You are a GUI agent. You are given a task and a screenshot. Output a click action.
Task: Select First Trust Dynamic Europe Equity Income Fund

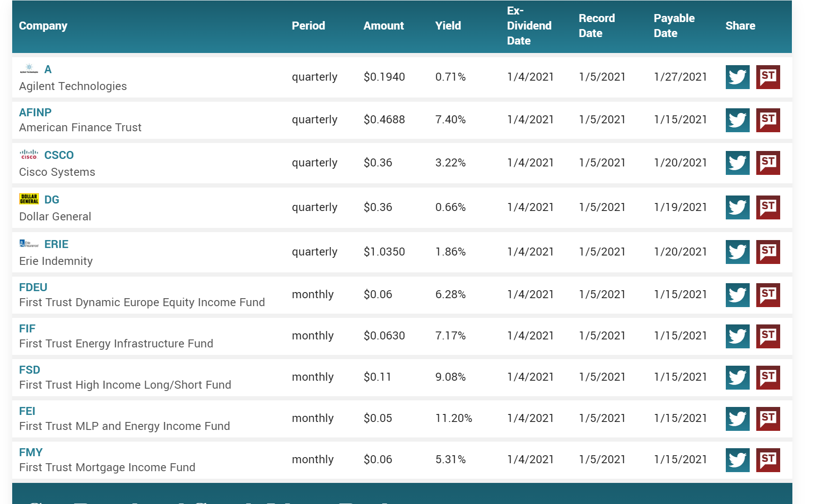[142, 302]
